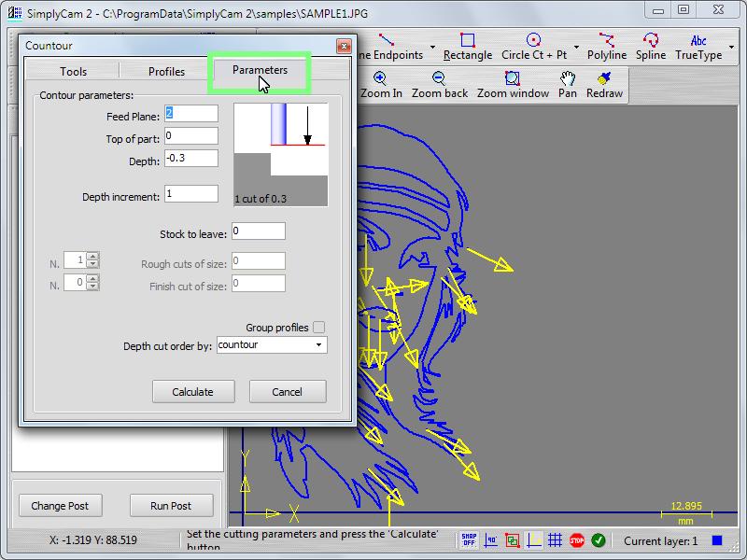Click the Rough cuts of size field
Screen dimensions: 747x560
pos(259,261)
